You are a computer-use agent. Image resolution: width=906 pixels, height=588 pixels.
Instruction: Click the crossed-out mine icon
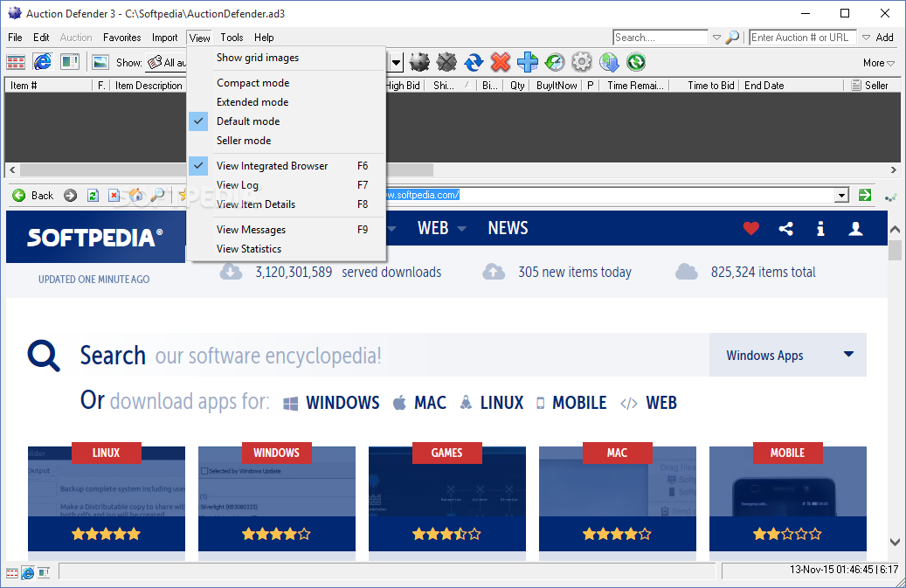446,62
